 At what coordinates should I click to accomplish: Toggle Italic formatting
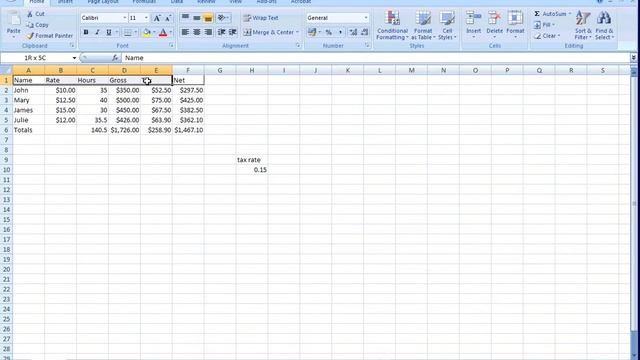97,32
